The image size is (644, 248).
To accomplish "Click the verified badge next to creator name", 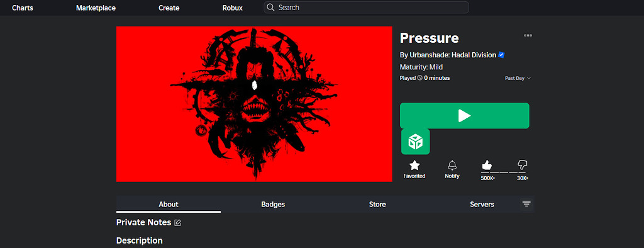I will coord(501,55).
